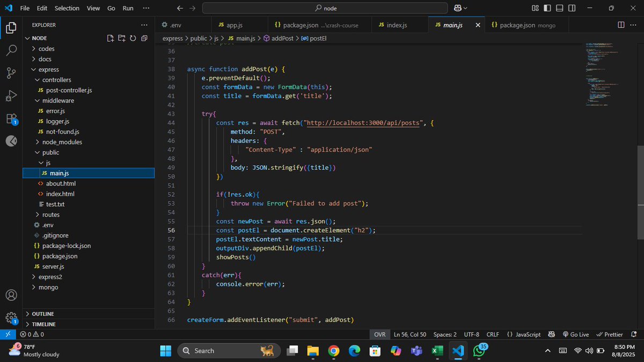Image resolution: width=644 pixels, height=362 pixels.
Task: Click New File icon in Explorer header
Action: [x=110, y=38]
